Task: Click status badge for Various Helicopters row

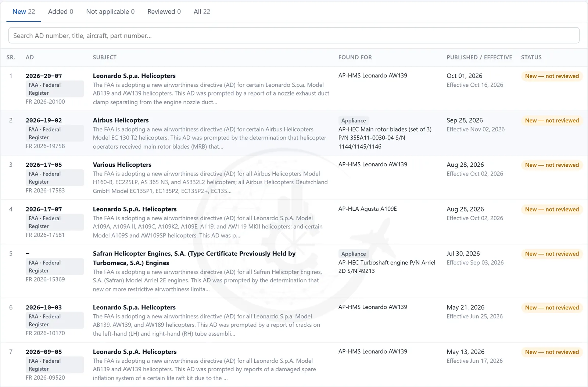Action: 552,165
